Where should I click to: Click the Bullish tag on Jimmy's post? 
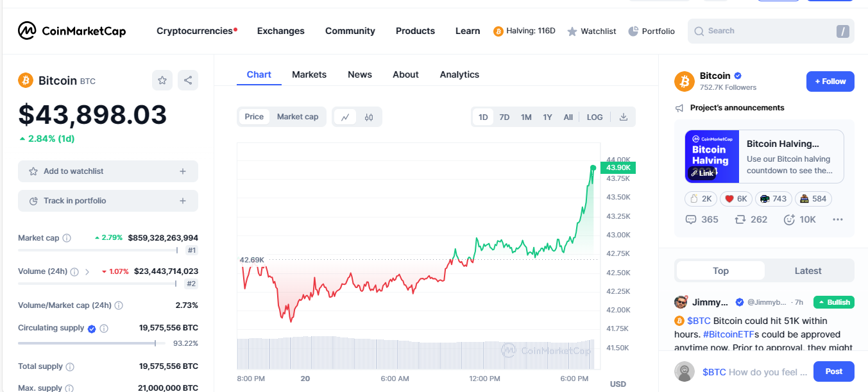tap(834, 302)
